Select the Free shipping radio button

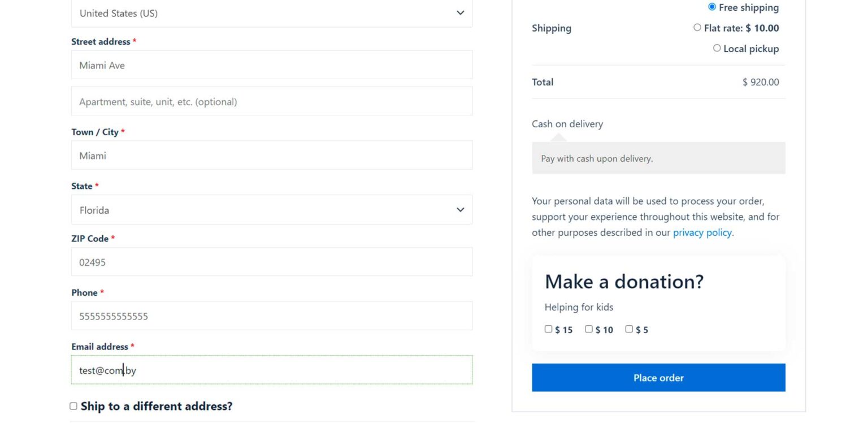click(712, 7)
